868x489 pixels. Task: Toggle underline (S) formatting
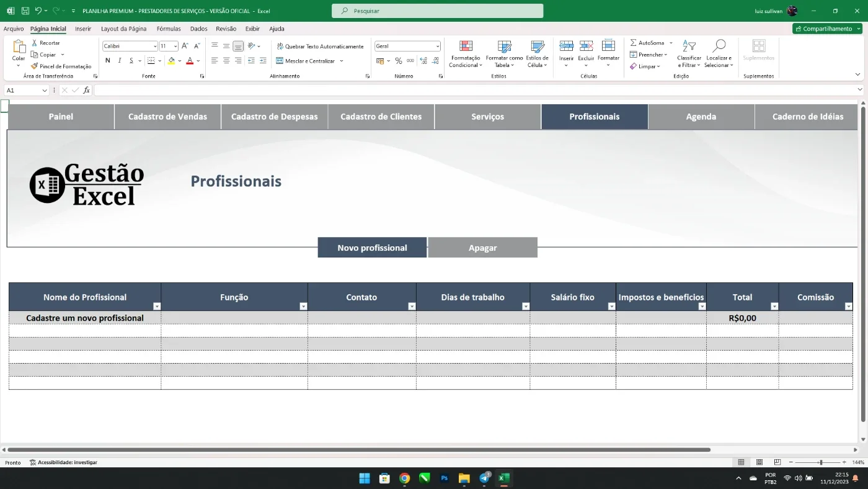point(131,61)
